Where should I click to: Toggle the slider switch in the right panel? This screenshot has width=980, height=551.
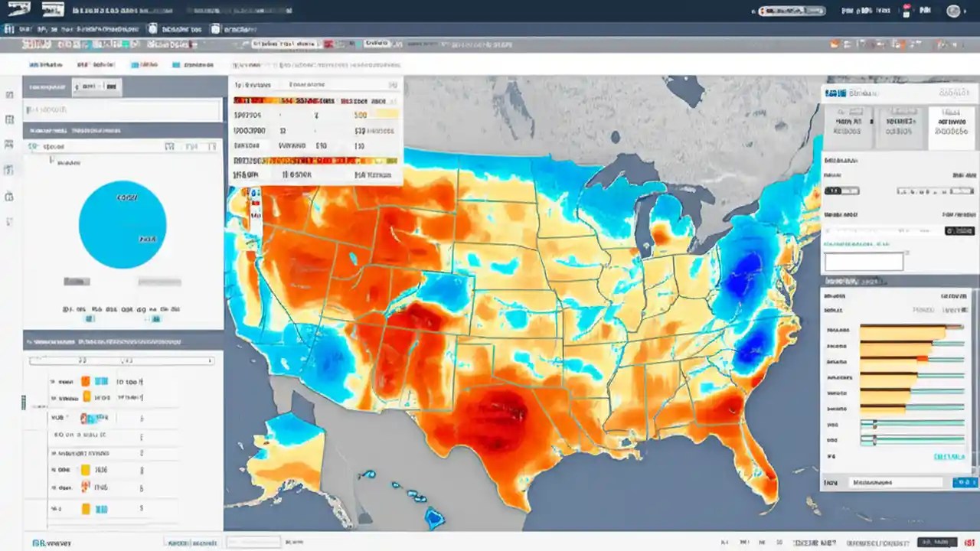[x=842, y=191]
